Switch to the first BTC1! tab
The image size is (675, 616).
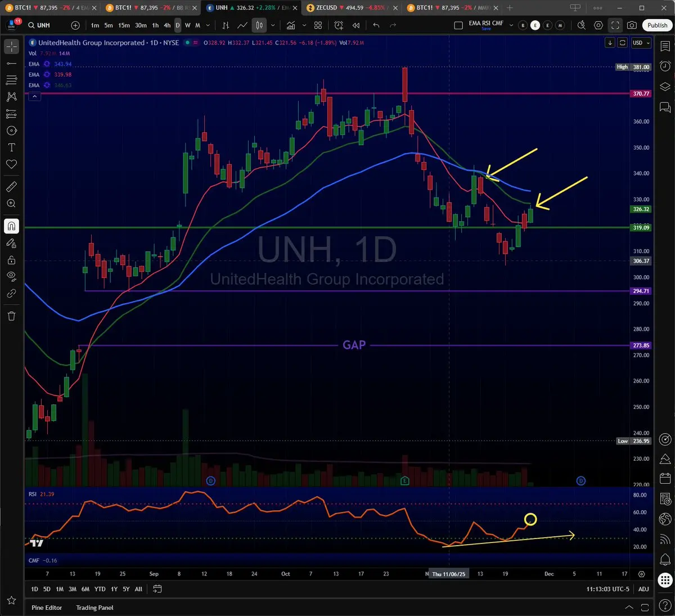51,8
